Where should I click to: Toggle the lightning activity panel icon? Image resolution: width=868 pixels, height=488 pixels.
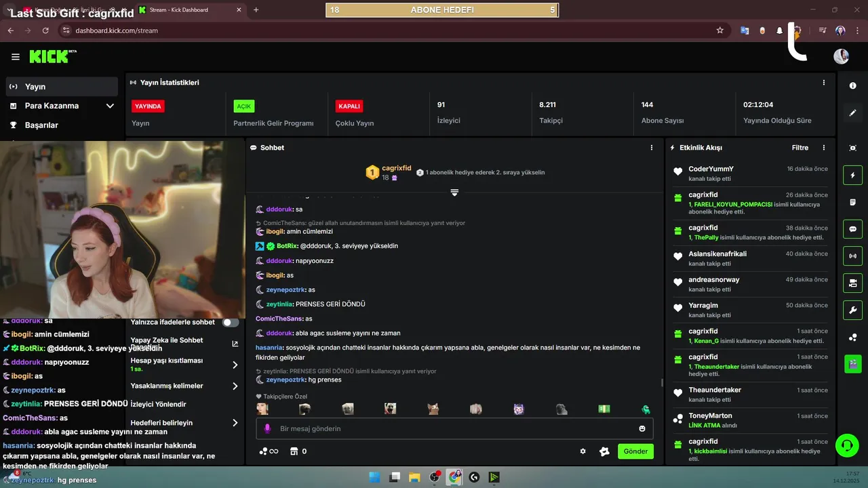[852, 176]
